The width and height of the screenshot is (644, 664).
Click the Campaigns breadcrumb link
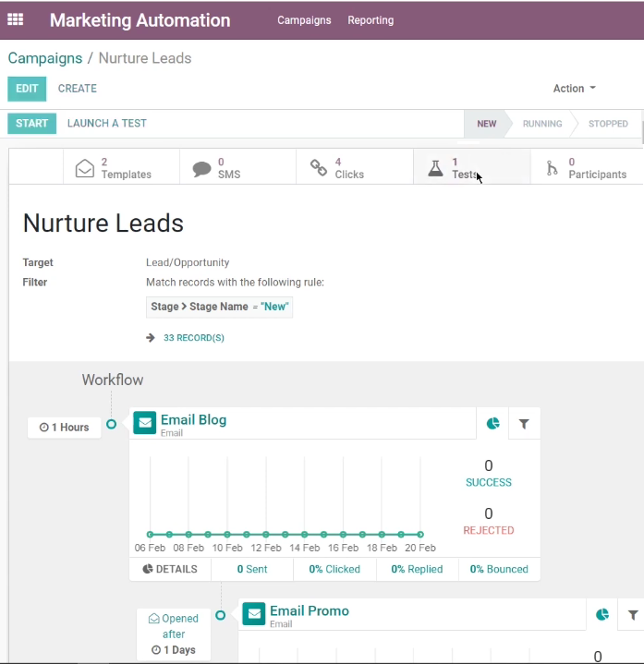45,58
